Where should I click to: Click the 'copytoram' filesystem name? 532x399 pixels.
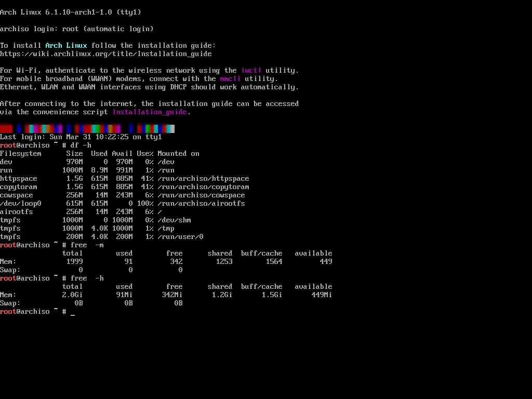(x=19, y=187)
